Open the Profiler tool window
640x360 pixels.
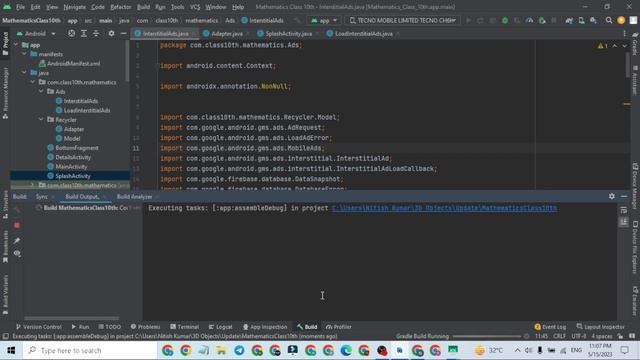(339, 327)
